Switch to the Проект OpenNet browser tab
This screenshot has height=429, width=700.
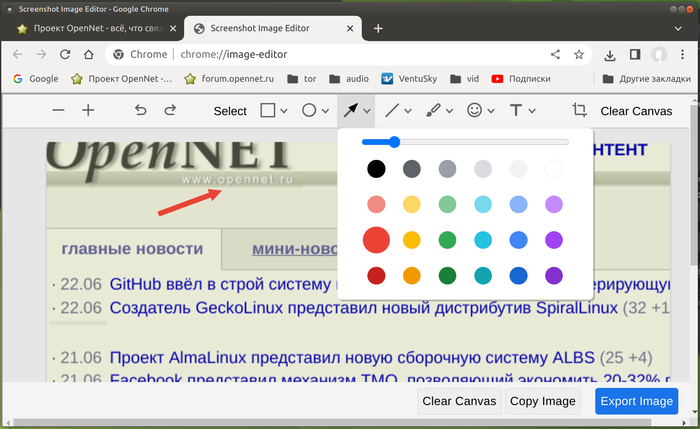click(x=88, y=28)
